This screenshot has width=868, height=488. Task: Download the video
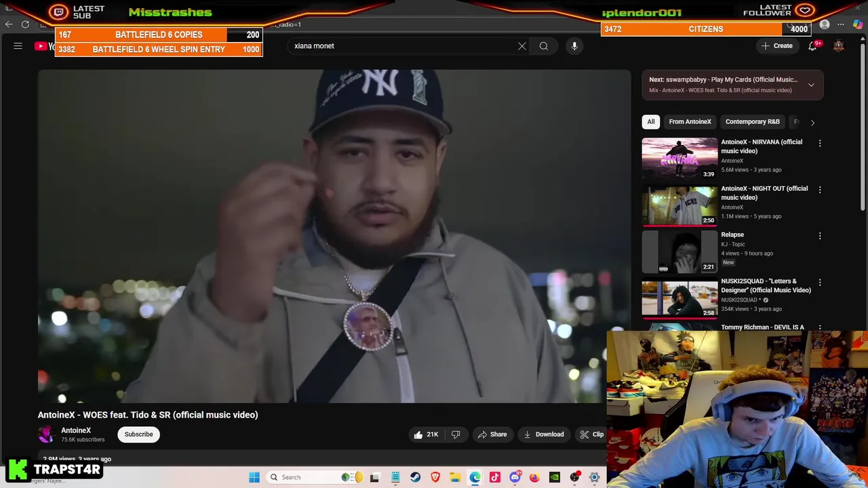coord(544,434)
